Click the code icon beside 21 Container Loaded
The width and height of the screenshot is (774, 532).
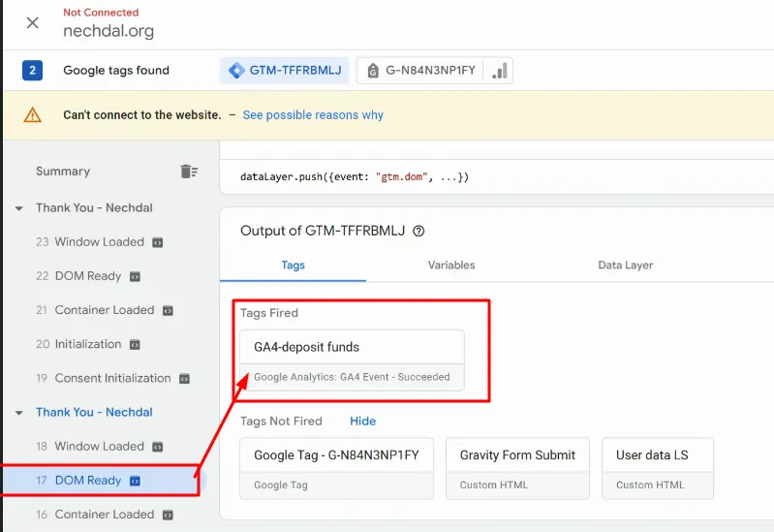168,311
